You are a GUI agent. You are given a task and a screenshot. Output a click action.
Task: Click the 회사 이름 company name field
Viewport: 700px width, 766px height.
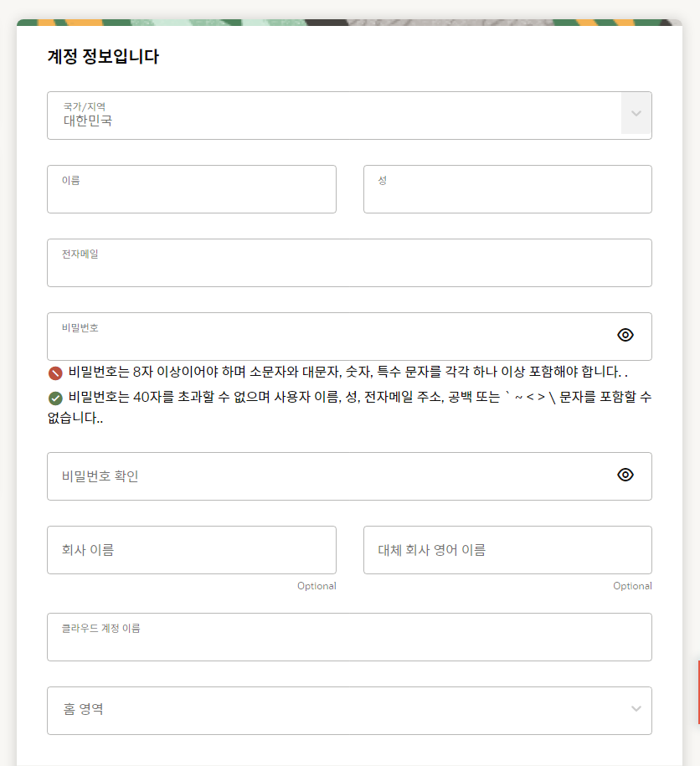tap(192, 550)
